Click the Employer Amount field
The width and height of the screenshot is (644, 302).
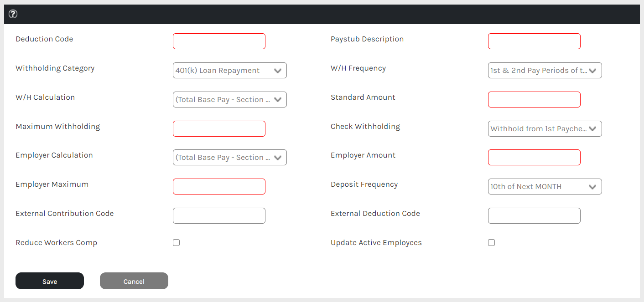(534, 157)
